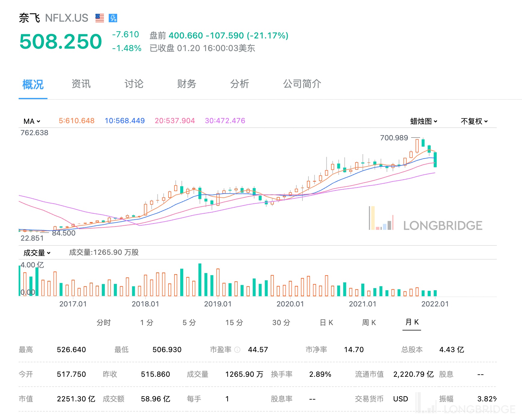Click the 2022.01 date axis label

coord(435,304)
